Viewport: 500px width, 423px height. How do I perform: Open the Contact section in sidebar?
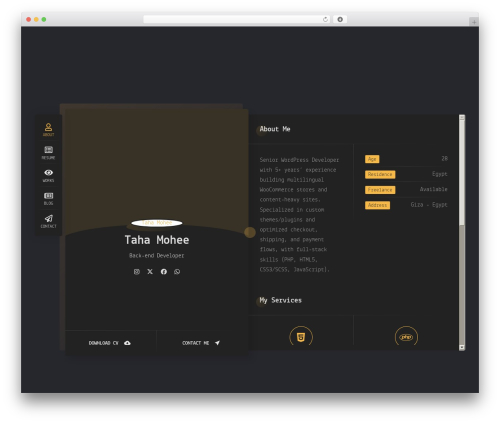[x=48, y=221]
